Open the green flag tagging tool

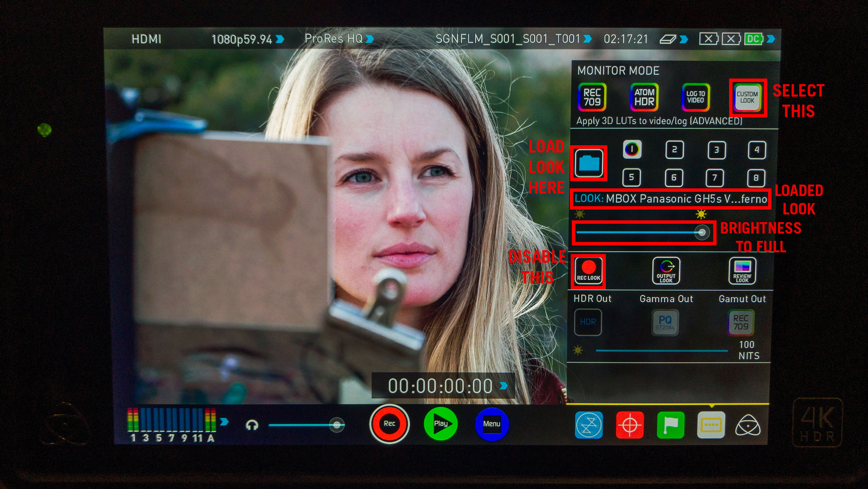(x=670, y=425)
